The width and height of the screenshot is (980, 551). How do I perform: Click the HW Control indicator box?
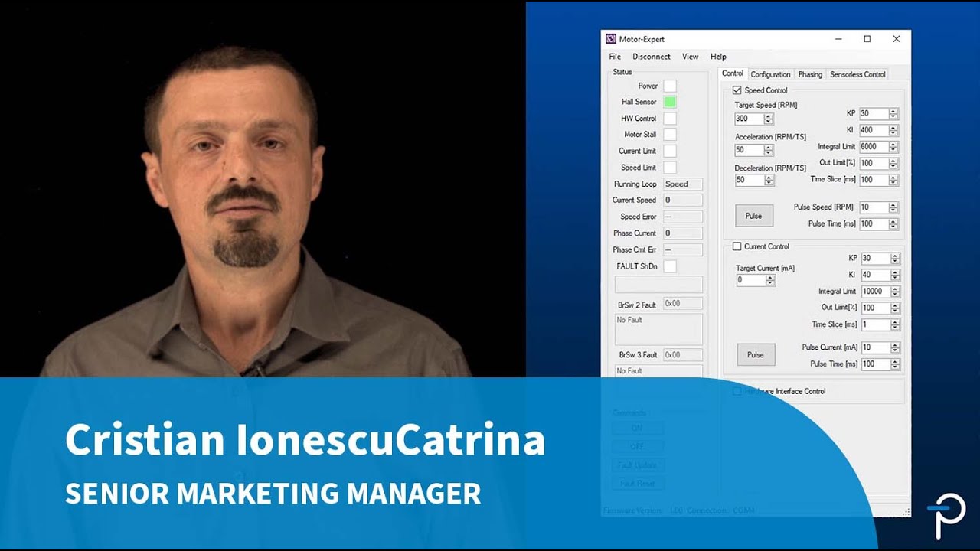click(x=670, y=119)
